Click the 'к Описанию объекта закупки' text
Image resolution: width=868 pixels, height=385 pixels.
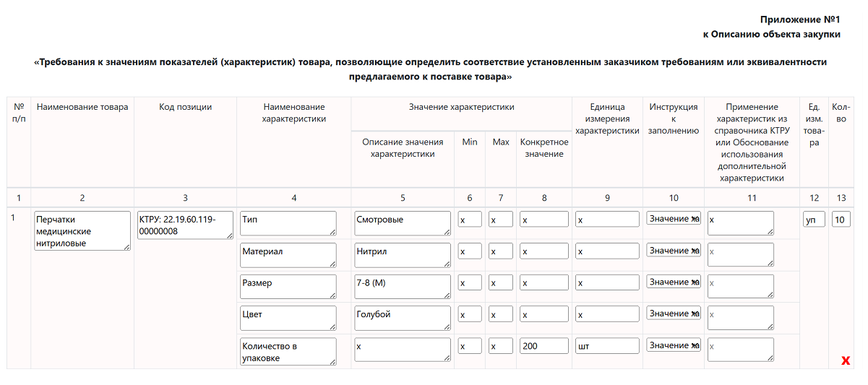point(772,34)
